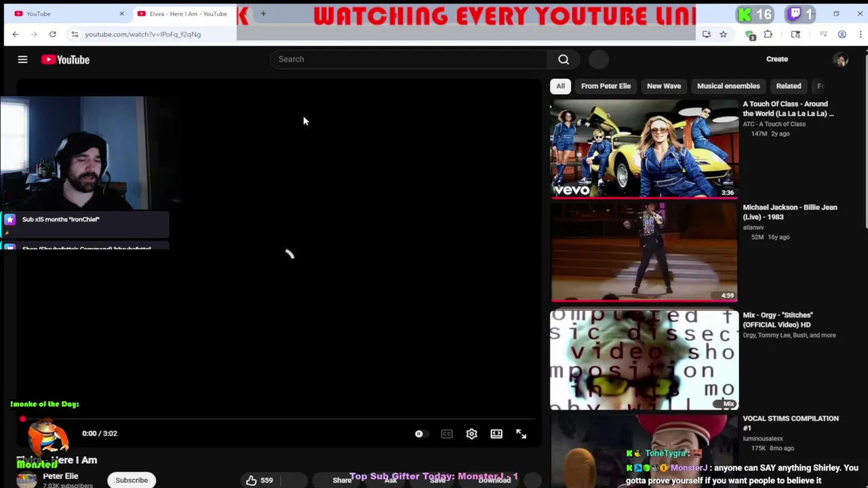868x488 pixels.
Task: Open the media control music icon
Action: (x=823, y=34)
